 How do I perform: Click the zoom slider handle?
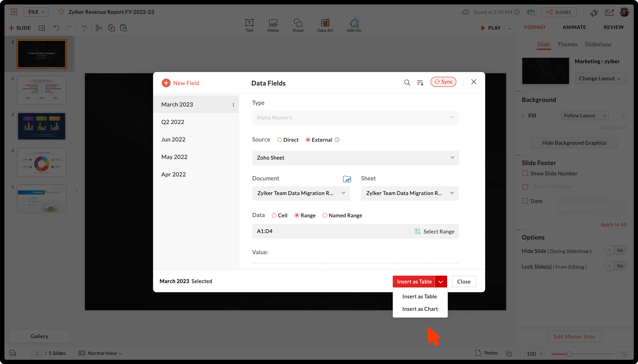click(569, 354)
